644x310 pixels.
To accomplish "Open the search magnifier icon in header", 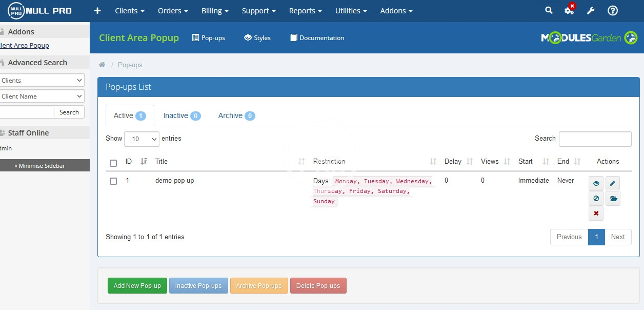I will 549,11.
